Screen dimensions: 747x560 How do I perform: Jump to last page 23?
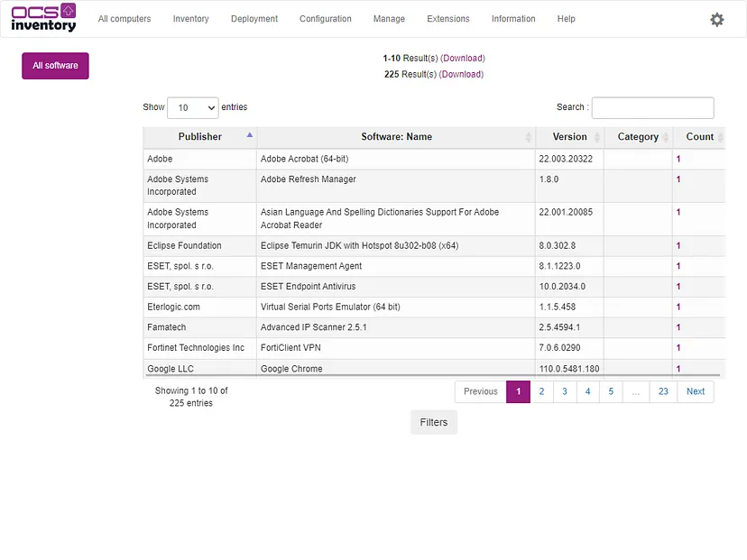(663, 391)
